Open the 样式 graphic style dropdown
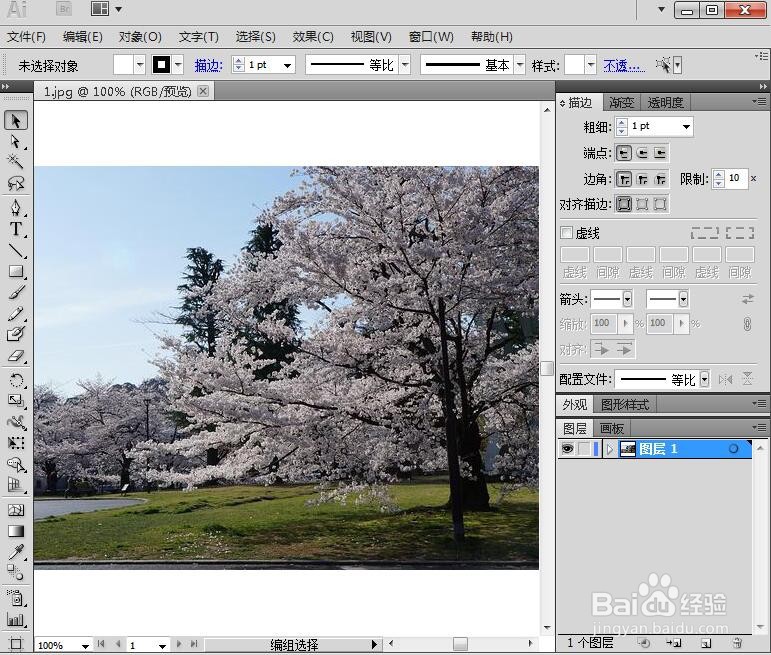 pos(591,65)
